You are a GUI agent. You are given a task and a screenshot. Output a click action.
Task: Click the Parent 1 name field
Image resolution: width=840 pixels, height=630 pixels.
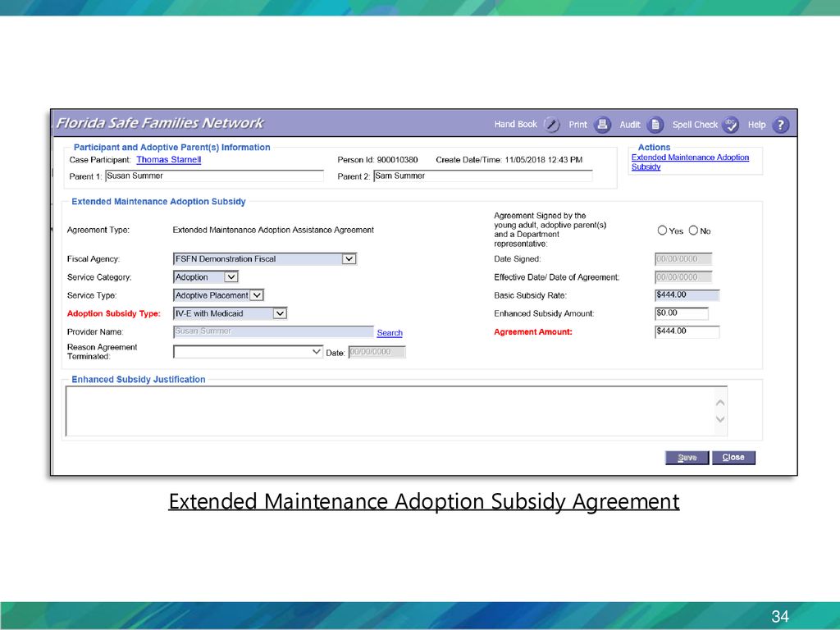[214, 176]
